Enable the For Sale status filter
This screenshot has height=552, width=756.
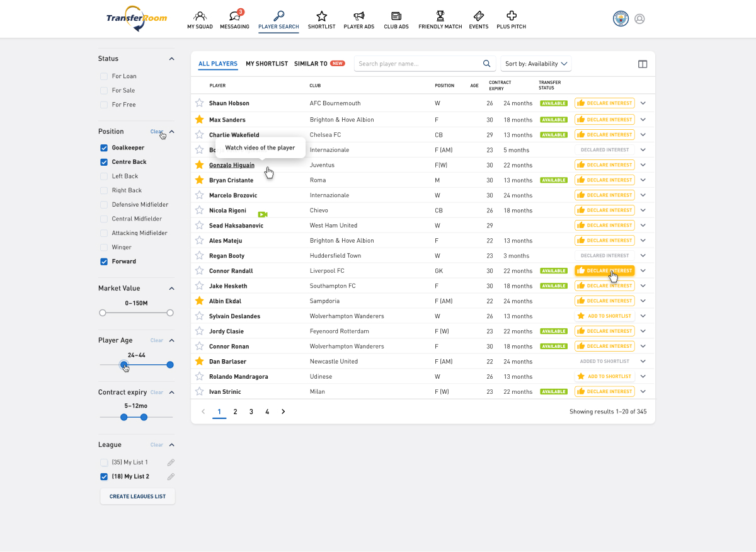click(x=104, y=91)
